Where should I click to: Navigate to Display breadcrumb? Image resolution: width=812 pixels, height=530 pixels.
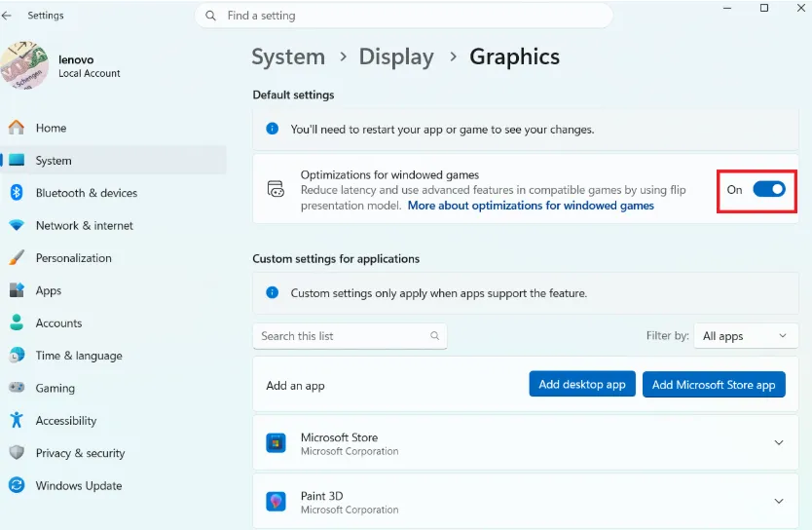[x=396, y=57]
